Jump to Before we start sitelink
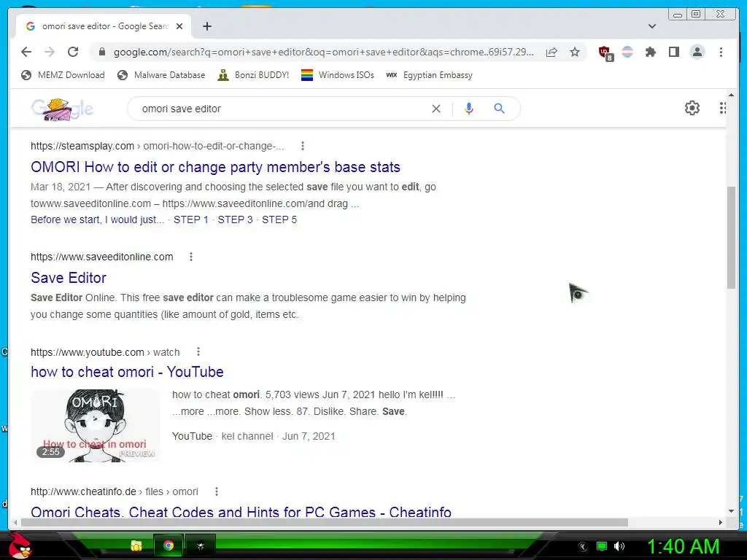This screenshot has height=560, width=747. [97, 219]
